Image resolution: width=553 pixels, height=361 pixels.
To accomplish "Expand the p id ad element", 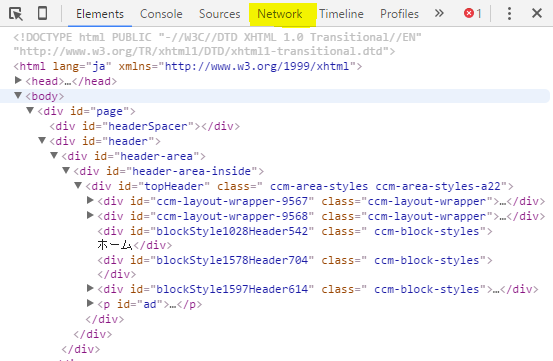I will coord(90,303).
